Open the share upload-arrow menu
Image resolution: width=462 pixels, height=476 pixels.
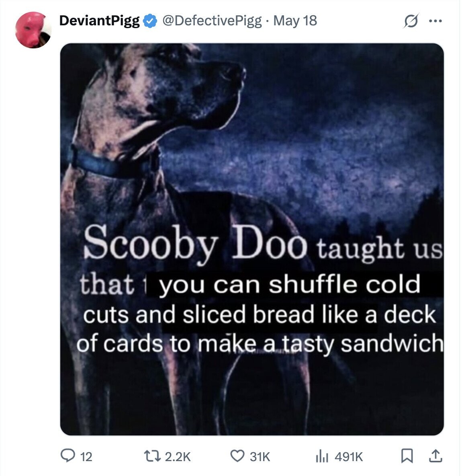(x=435, y=456)
